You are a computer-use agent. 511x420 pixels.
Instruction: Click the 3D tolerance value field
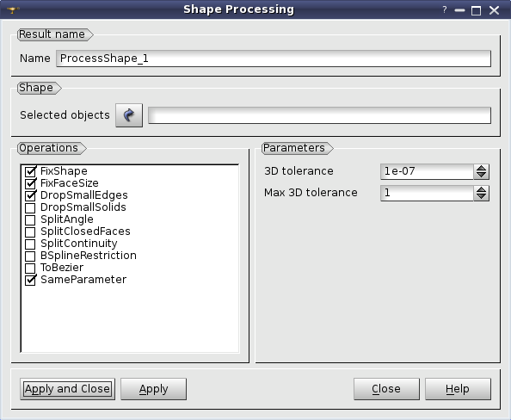427,171
